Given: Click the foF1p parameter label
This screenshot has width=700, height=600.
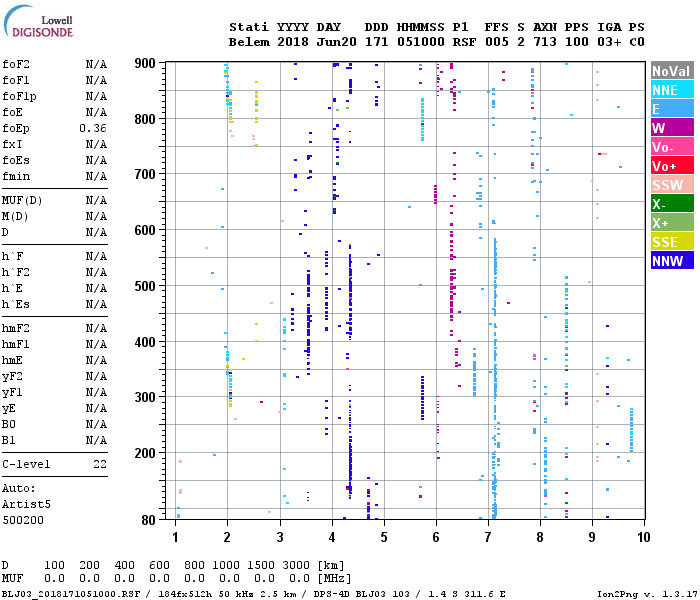Looking at the screenshot, I should [19, 96].
